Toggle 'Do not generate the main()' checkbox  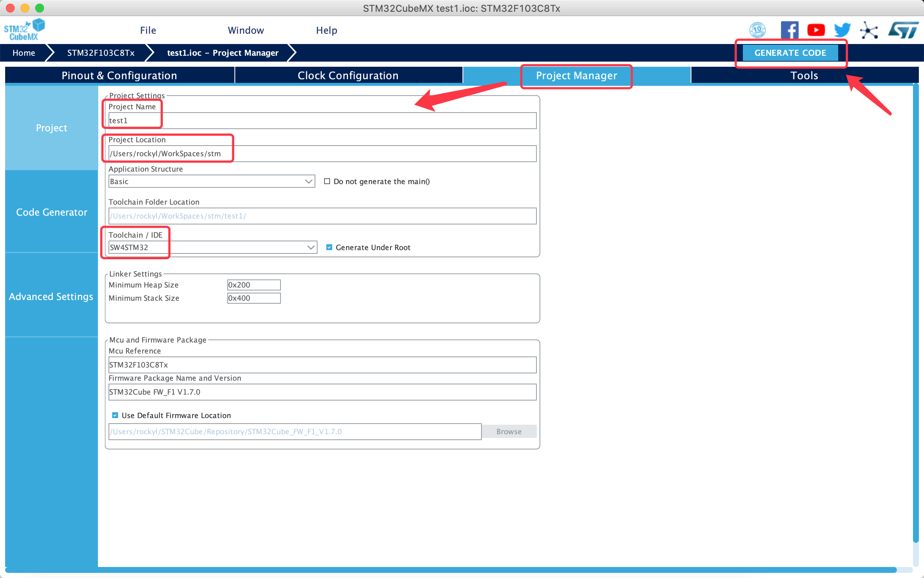[327, 181]
